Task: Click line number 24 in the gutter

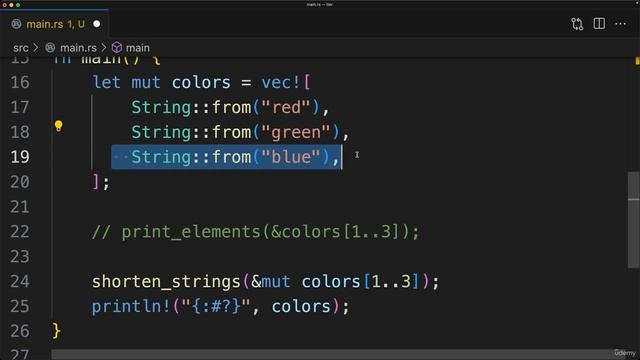Action: pyautogui.click(x=20, y=282)
